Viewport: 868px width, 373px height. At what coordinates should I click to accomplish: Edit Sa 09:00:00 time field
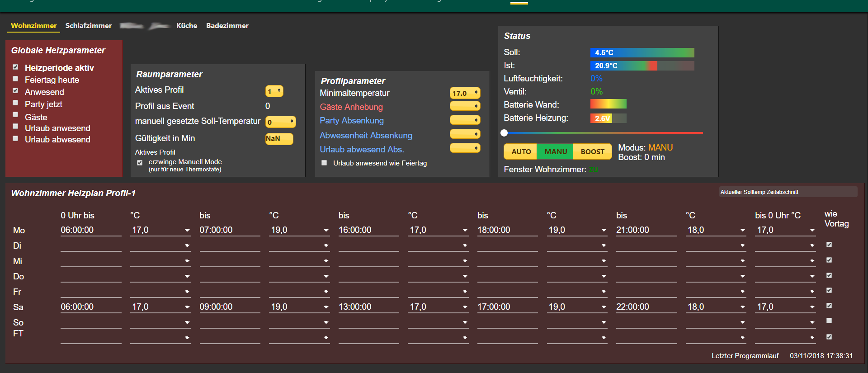tap(230, 307)
